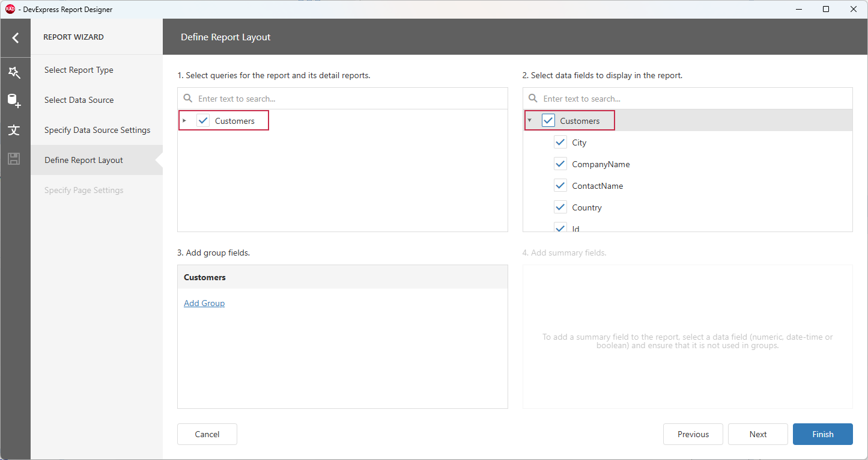Screen dimensions: 868x460
Task: Open the Specify Data Source Settings step
Action: [x=97, y=130]
